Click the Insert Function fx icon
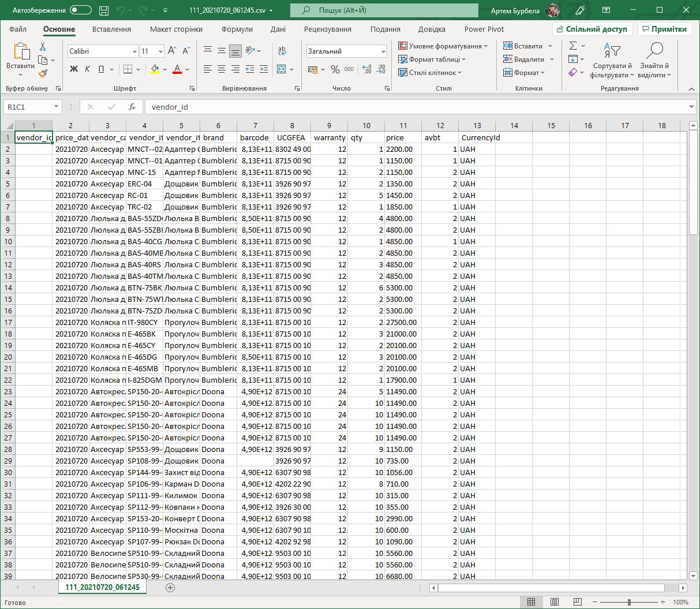This screenshot has height=609, width=700. [132, 107]
